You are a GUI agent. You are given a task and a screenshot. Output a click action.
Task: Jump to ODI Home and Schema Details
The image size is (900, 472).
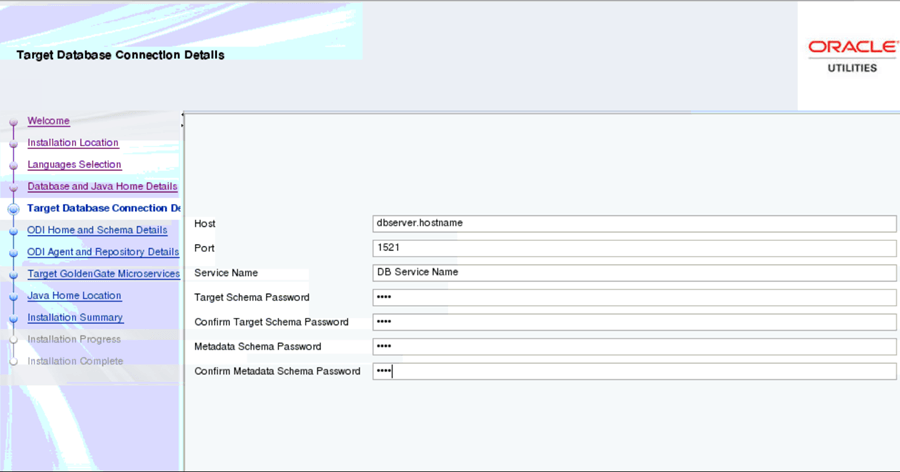click(x=98, y=230)
